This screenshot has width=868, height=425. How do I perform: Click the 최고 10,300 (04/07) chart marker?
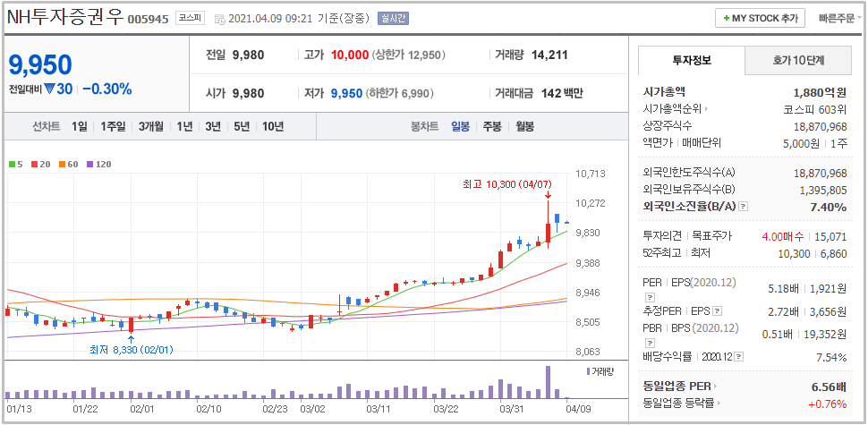[x=507, y=184]
